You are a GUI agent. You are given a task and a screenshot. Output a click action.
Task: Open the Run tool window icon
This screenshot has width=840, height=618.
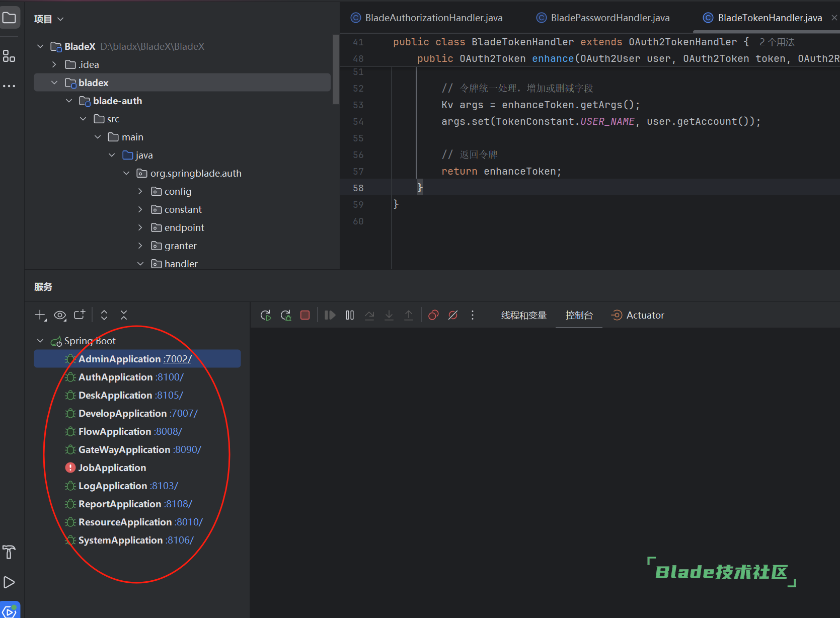point(9,582)
